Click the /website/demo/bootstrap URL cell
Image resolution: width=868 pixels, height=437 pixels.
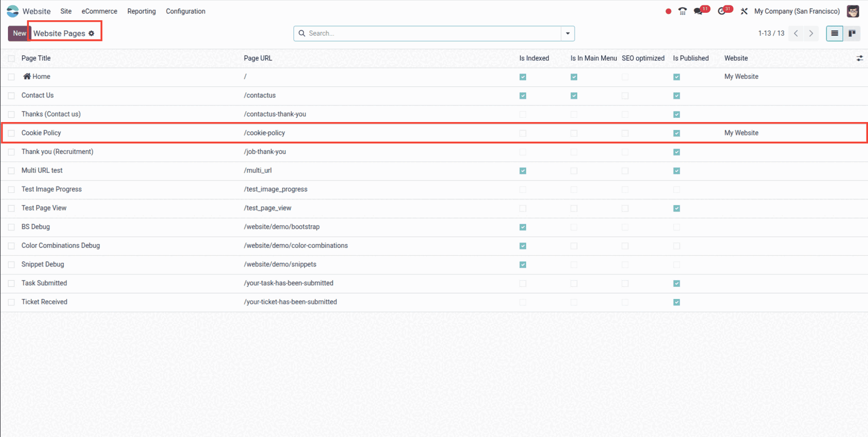coord(282,226)
